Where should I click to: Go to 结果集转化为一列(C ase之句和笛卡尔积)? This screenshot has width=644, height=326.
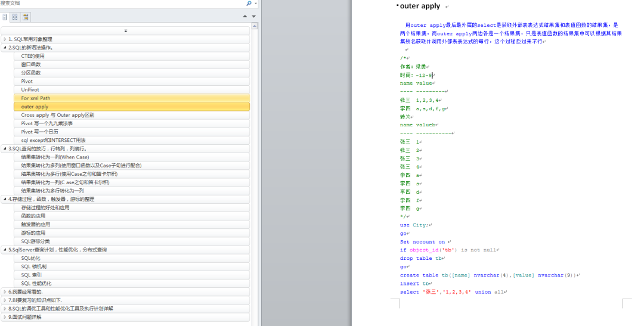[x=131, y=182]
